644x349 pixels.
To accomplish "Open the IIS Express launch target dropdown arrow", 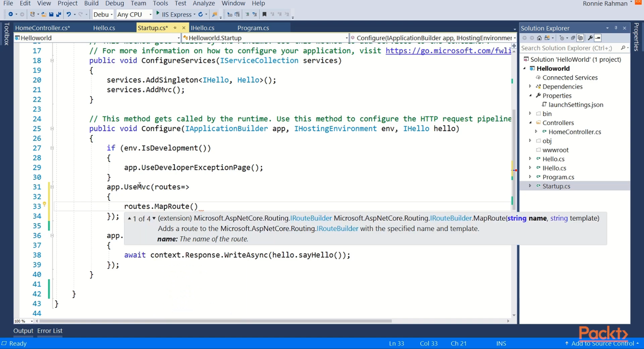I will coord(194,14).
